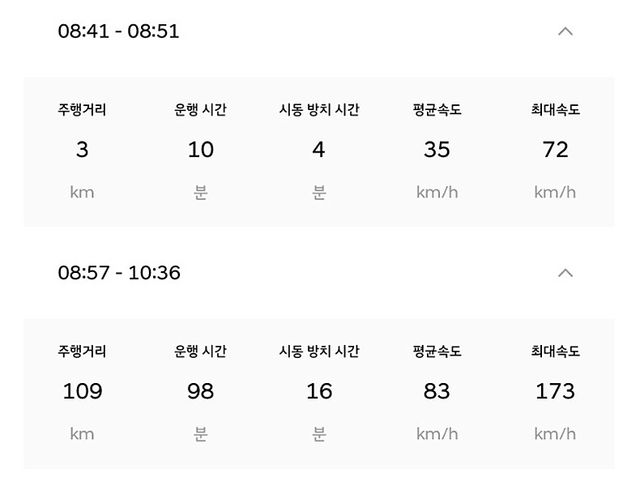Click 운행 시간 label in the 08:57 trip
Image resolution: width=640 pixels, height=494 pixels.
200,351
